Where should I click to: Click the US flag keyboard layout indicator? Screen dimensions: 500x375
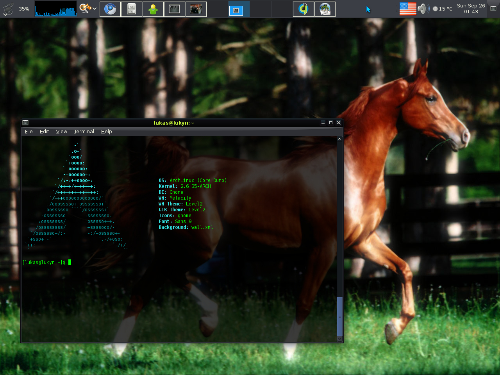[x=408, y=9]
